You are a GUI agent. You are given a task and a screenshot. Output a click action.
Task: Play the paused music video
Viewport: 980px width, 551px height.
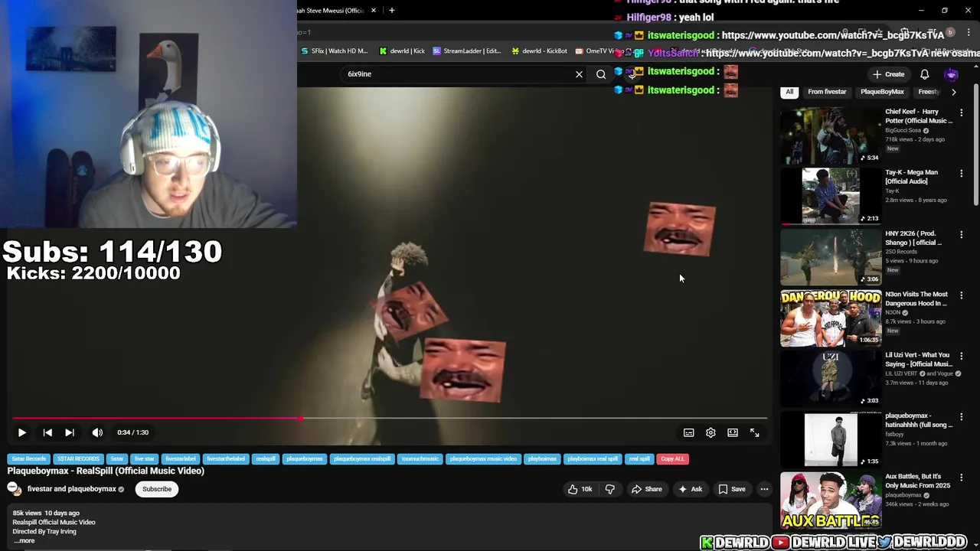(x=21, y=432)
